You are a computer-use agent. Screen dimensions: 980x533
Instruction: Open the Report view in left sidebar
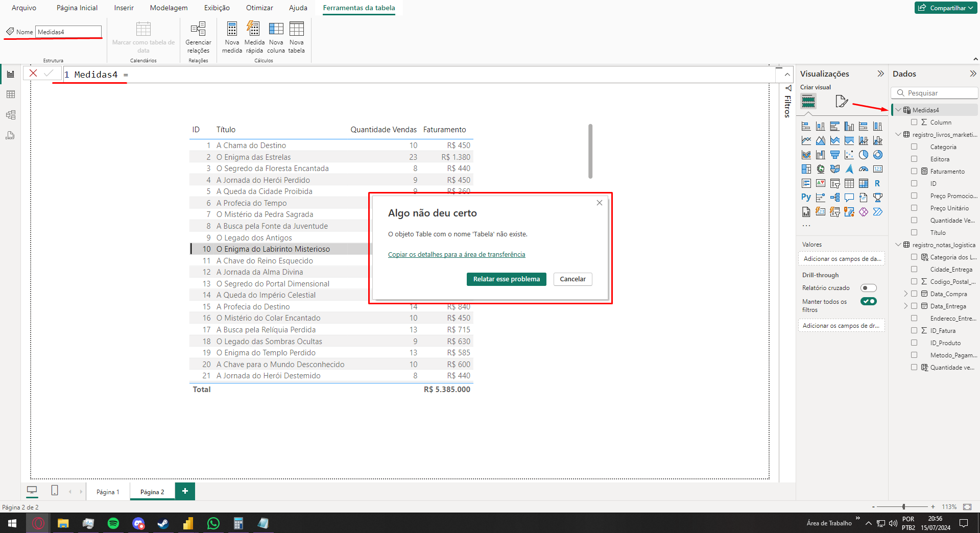[x=10, y=75]
